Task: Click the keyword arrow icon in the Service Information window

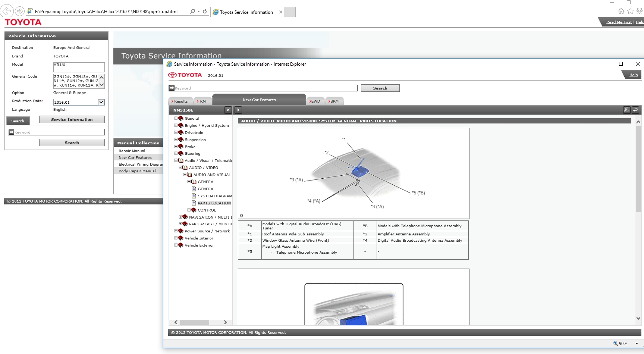Action: pos(172,88)
